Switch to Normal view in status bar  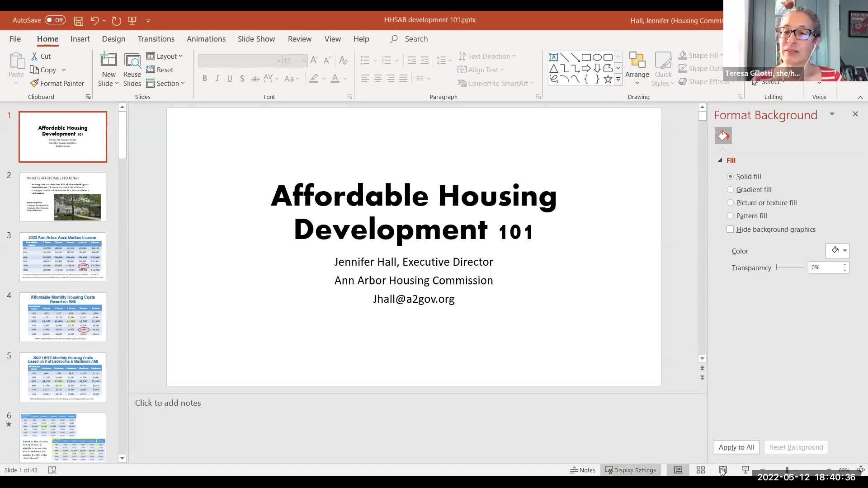click(x=678, y=470)
